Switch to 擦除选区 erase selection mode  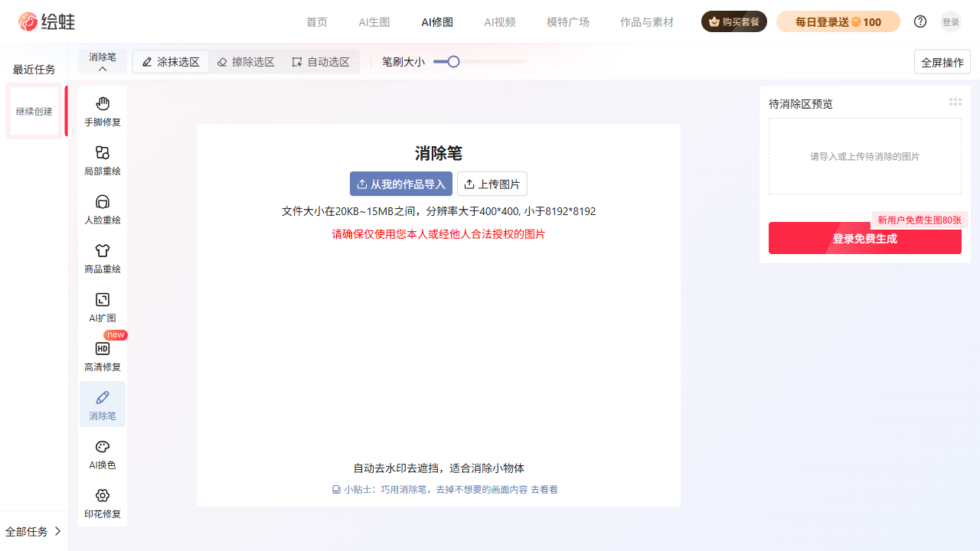coord(246,62)
